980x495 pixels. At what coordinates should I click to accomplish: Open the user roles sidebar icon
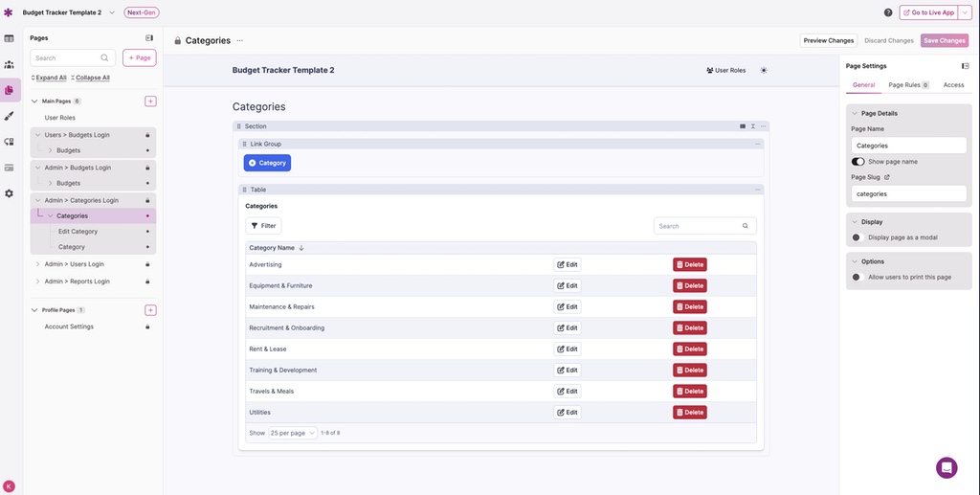(x=10, y=64)
